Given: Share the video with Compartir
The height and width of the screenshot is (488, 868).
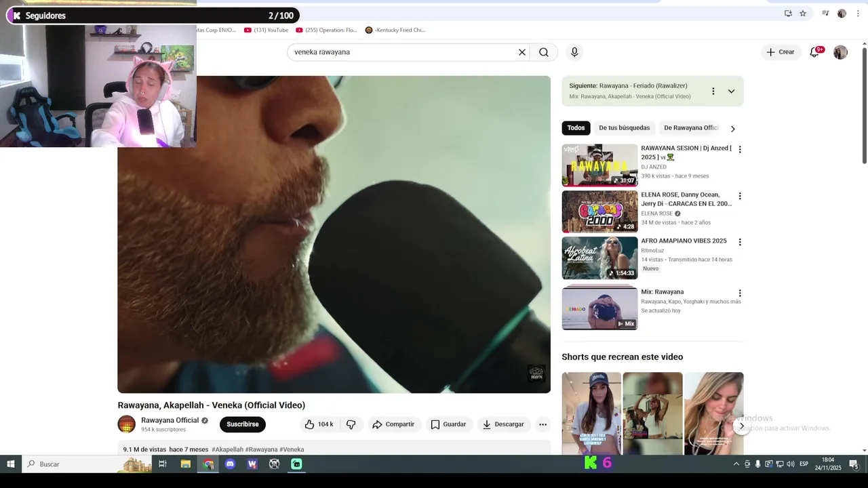Looking at the screenshot, I should pyautogui.click(x=393, y=424).
